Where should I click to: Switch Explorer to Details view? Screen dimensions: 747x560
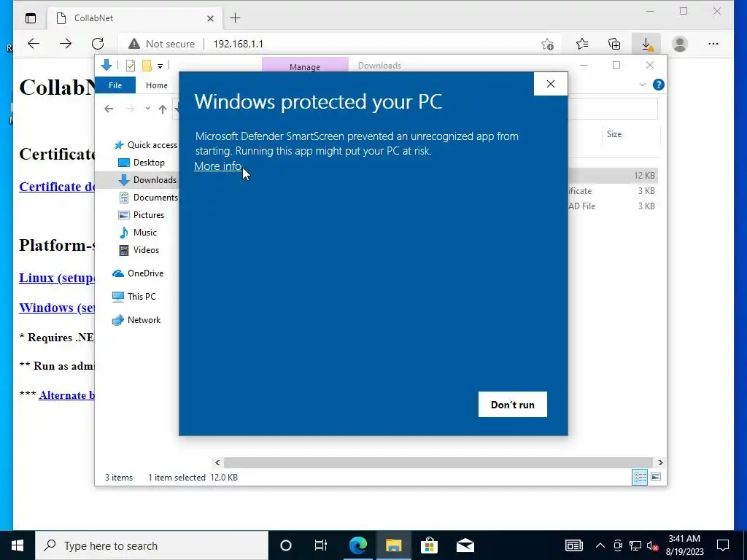coord(639,477)
